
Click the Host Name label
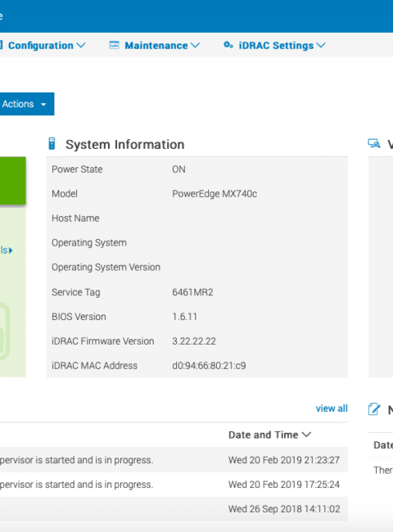75,219
